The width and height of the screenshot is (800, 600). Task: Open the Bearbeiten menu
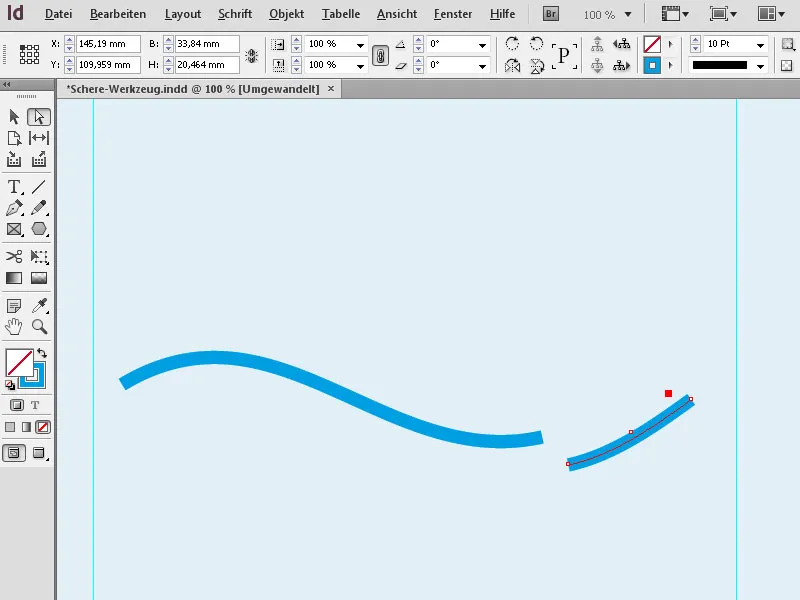pyautogui.click(x=118, y=14)
